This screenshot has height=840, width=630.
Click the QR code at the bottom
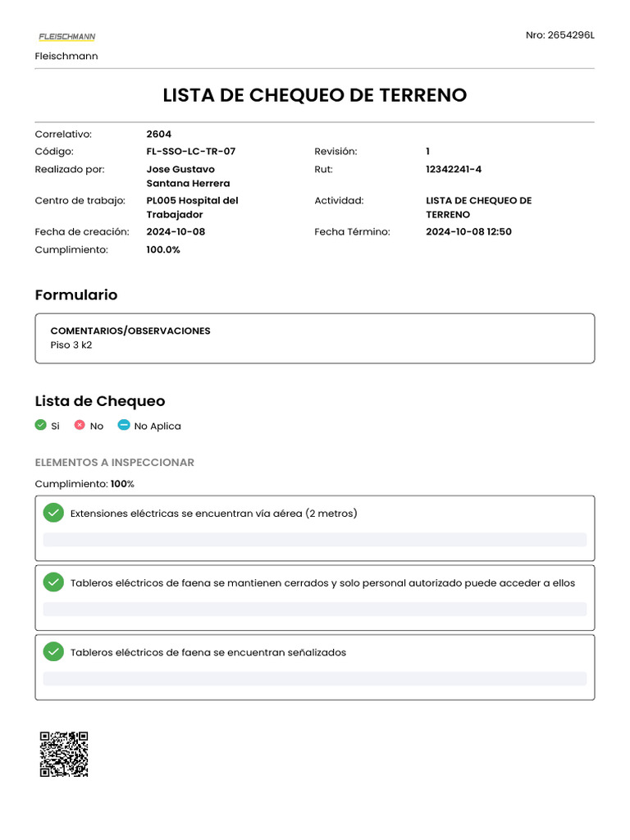(x=64, y=754)
